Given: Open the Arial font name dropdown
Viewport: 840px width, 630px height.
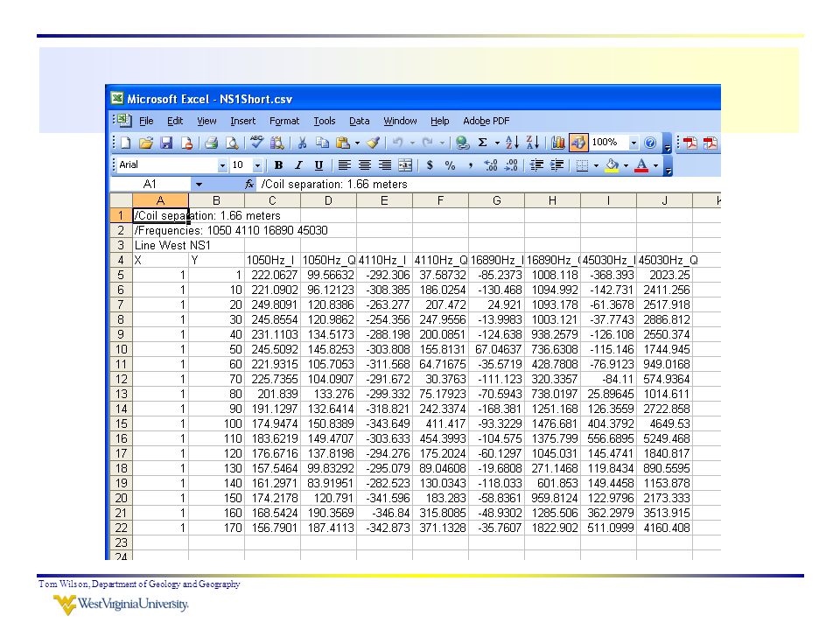Looking at the screenshot, I should point(222,166).
